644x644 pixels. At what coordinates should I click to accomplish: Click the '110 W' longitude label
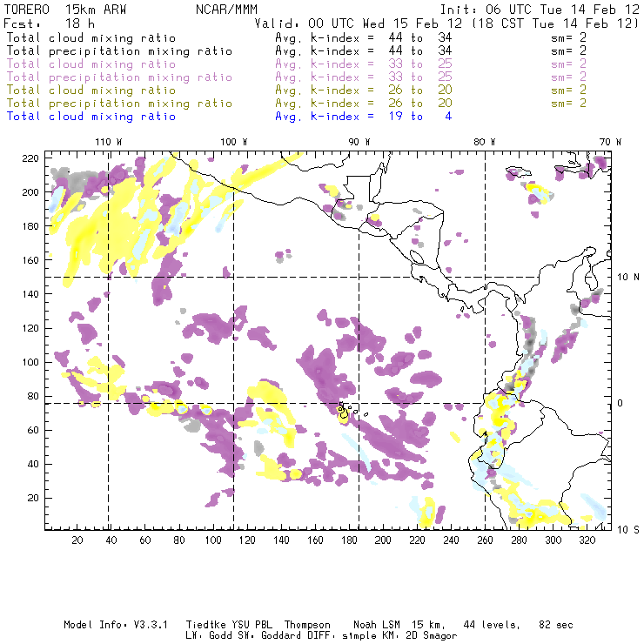coord(109,142)
